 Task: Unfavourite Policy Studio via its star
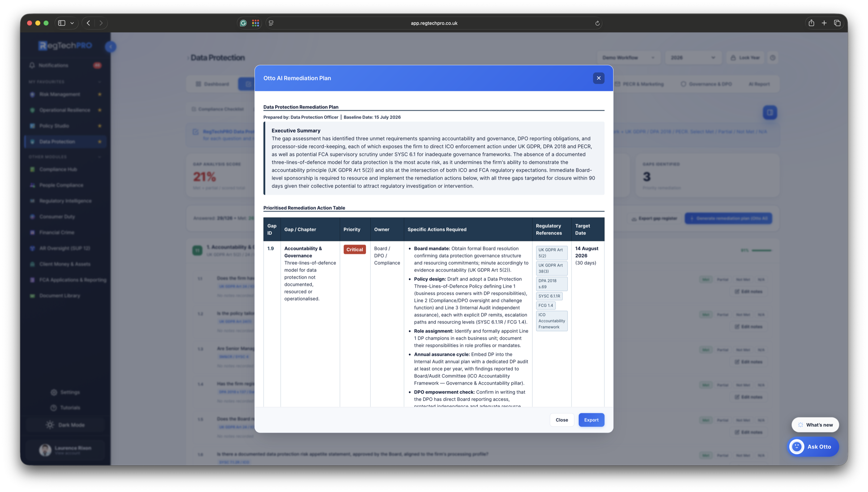(100, 126)
